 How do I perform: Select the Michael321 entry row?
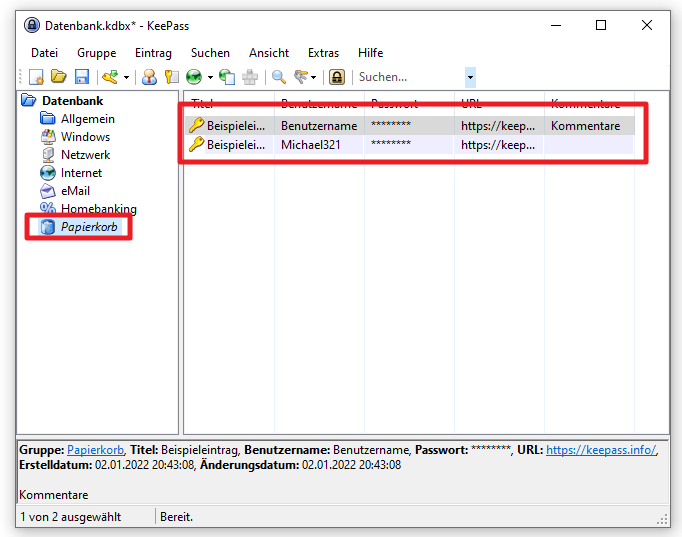[409, 145]
